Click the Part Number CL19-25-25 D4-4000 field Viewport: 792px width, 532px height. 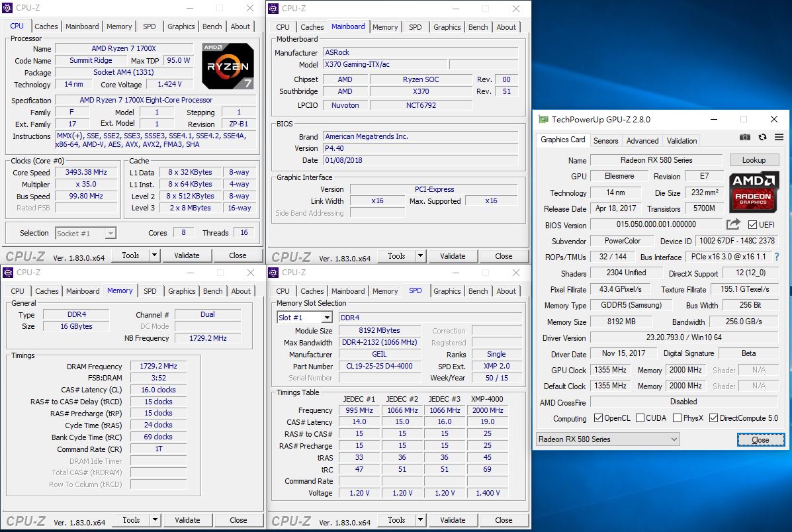379,366
